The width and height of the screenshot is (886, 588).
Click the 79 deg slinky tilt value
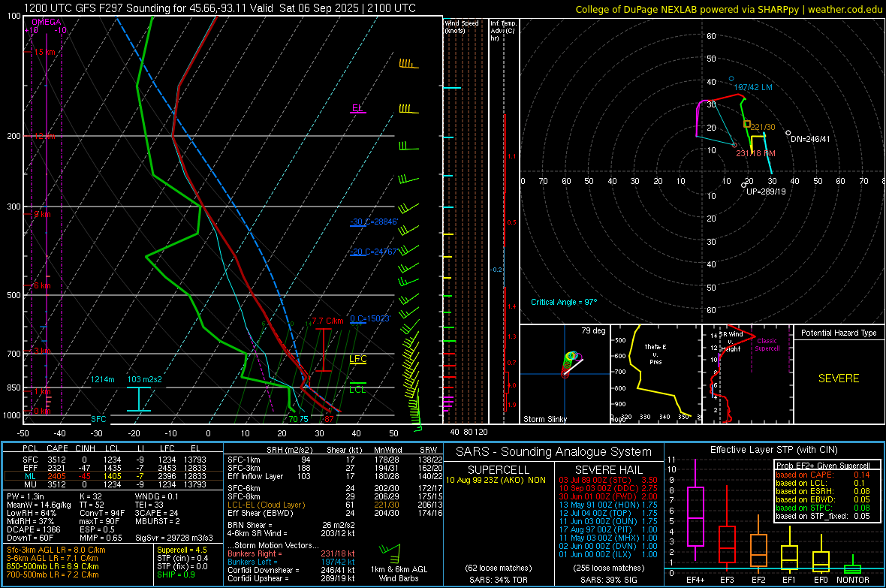tap(593, 330)
